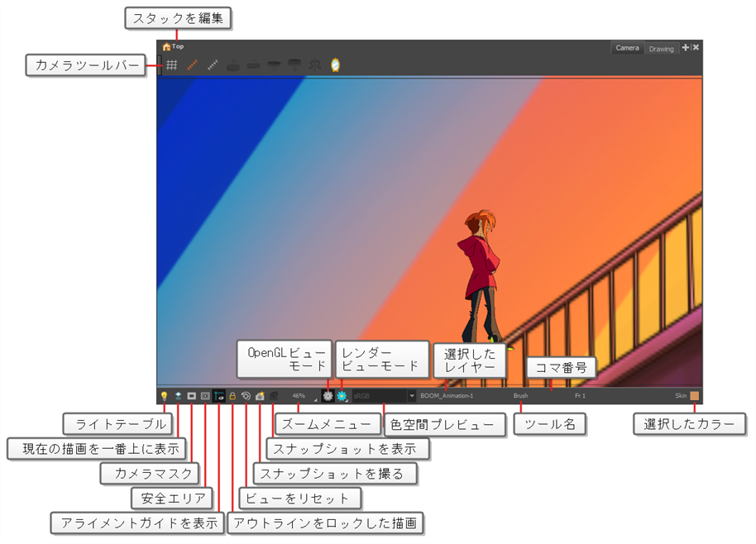The width and height of the screenshot is (756, 544).
Task: Toggle Current Drawing on Top icon
Action: click(x=178, y=396)
